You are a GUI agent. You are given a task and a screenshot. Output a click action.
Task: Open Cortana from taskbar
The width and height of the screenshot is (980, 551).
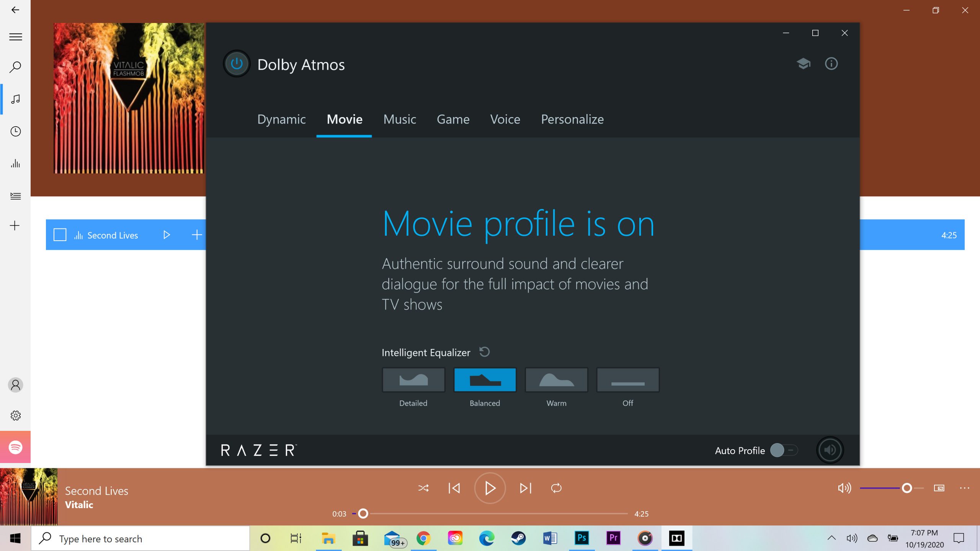265,538
